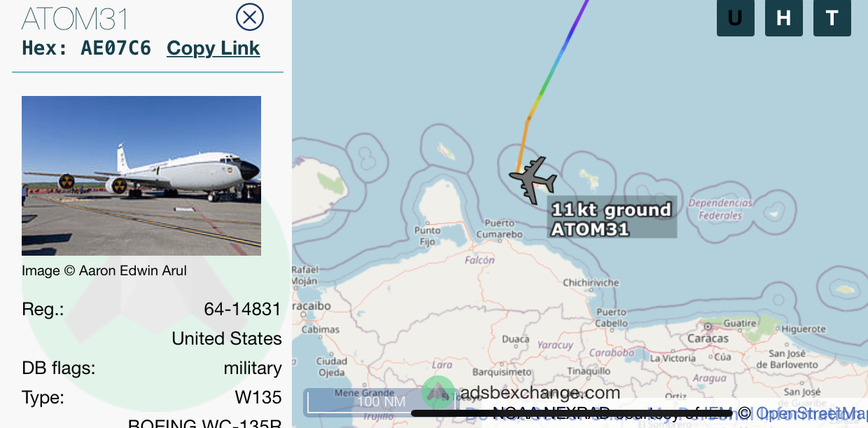Toggle the U map button
This screenshot has width=868, height=428.
[x=736, y=18]
